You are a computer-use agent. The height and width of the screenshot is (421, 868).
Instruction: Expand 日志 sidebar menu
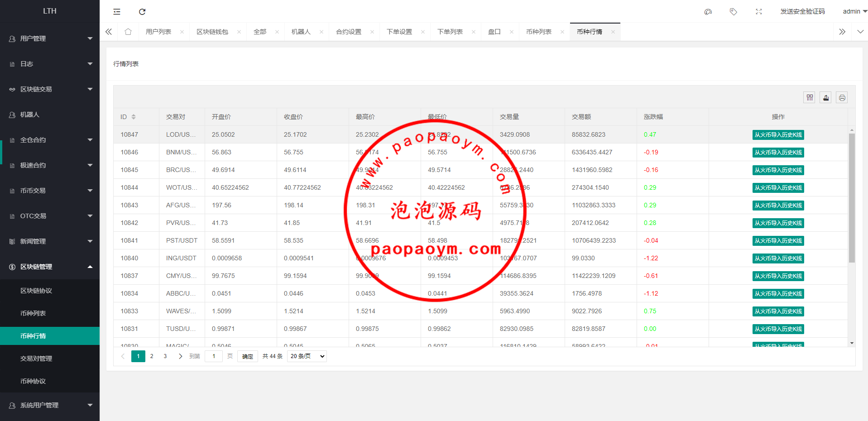pos(50,64)
